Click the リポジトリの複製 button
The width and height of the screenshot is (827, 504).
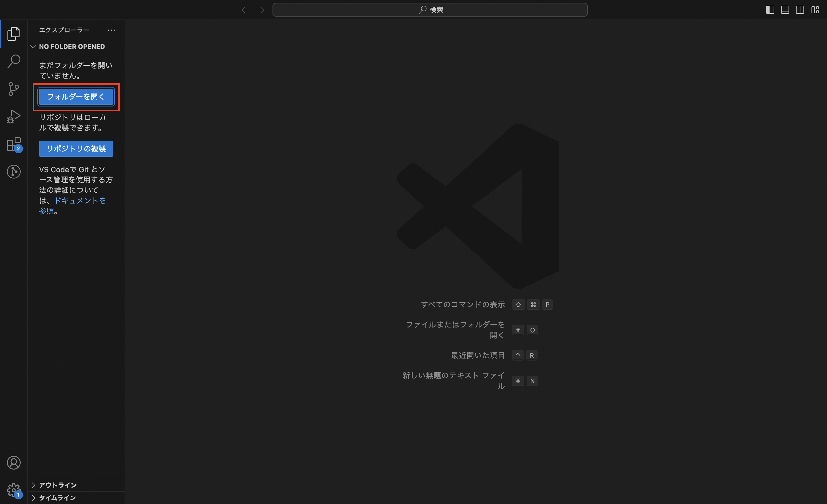click(x=76, y=149)
